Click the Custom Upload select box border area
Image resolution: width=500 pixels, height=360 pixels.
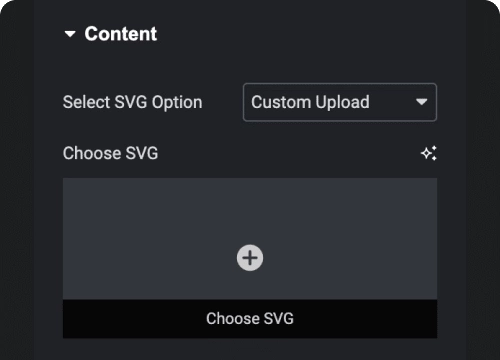tap(340, 102)
